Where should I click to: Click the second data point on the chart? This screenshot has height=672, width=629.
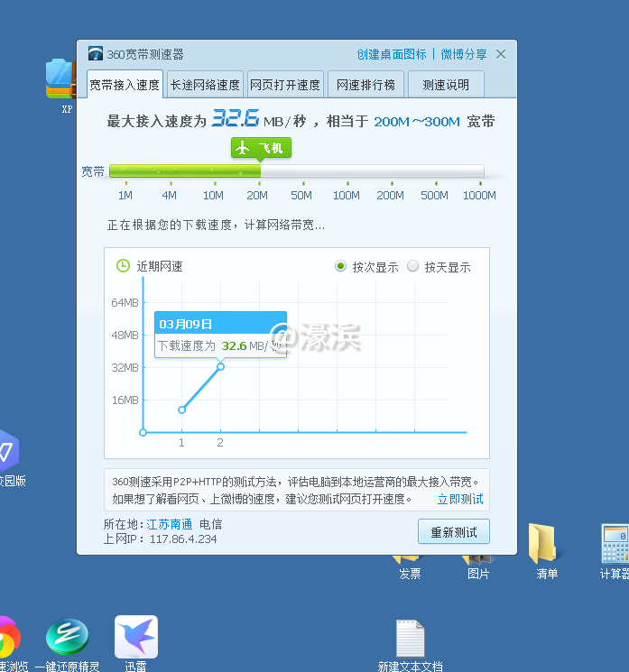point(220,366)
